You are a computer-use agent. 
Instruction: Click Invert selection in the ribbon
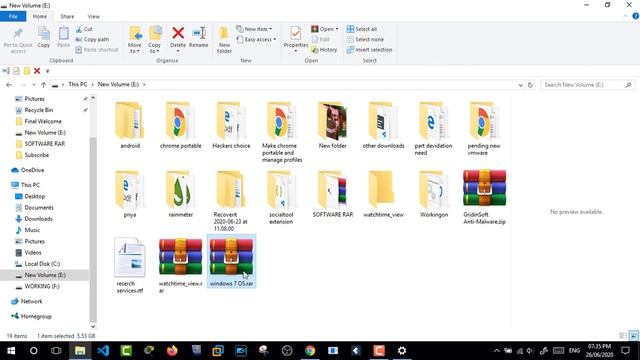[x=369, y=50]
